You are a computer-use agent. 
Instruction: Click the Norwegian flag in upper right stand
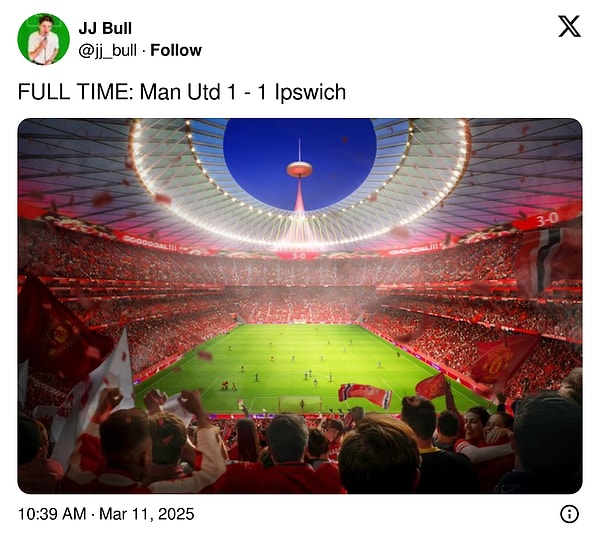click(547, 256)
